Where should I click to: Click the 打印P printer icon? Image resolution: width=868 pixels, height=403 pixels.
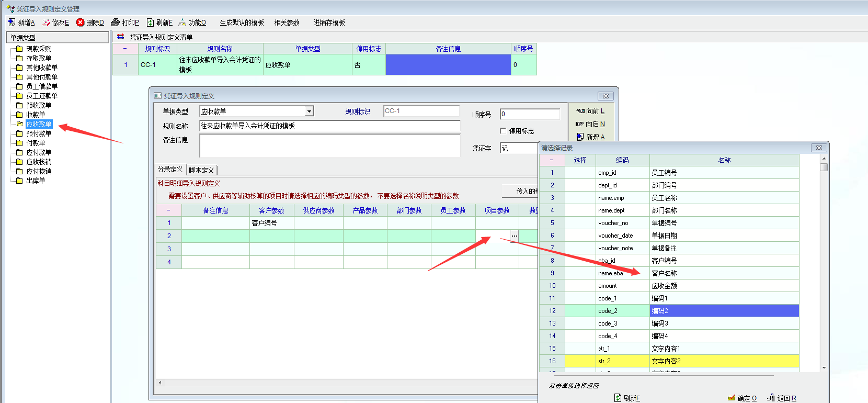point(115,23)
